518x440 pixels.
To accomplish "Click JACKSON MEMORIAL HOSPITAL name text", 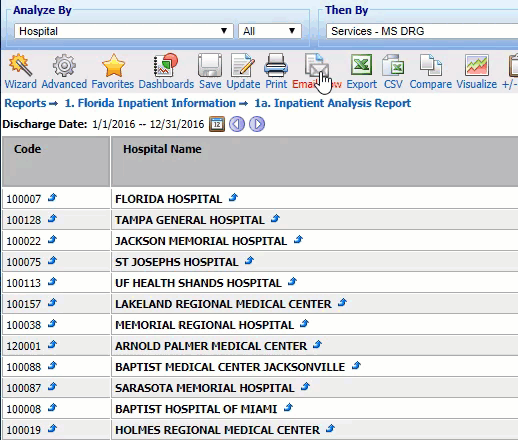I will (201, 241).
